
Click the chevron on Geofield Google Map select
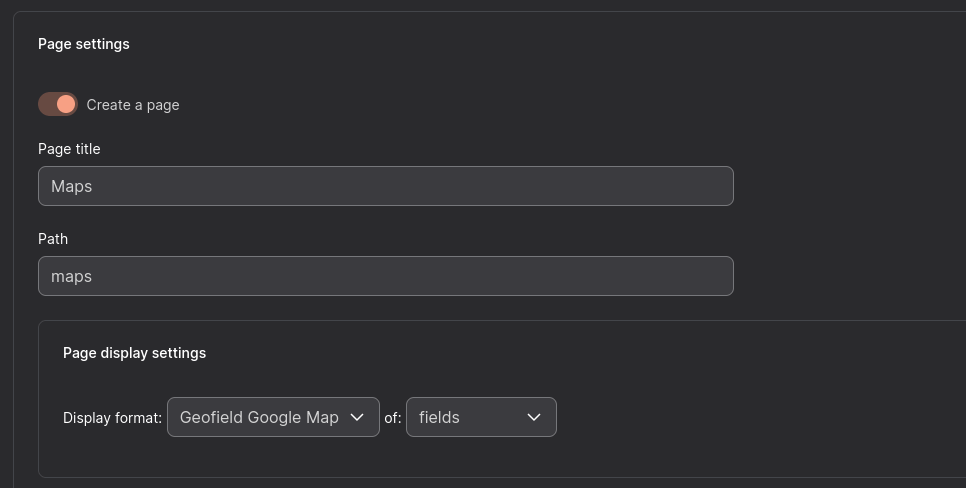coord(358,417)
